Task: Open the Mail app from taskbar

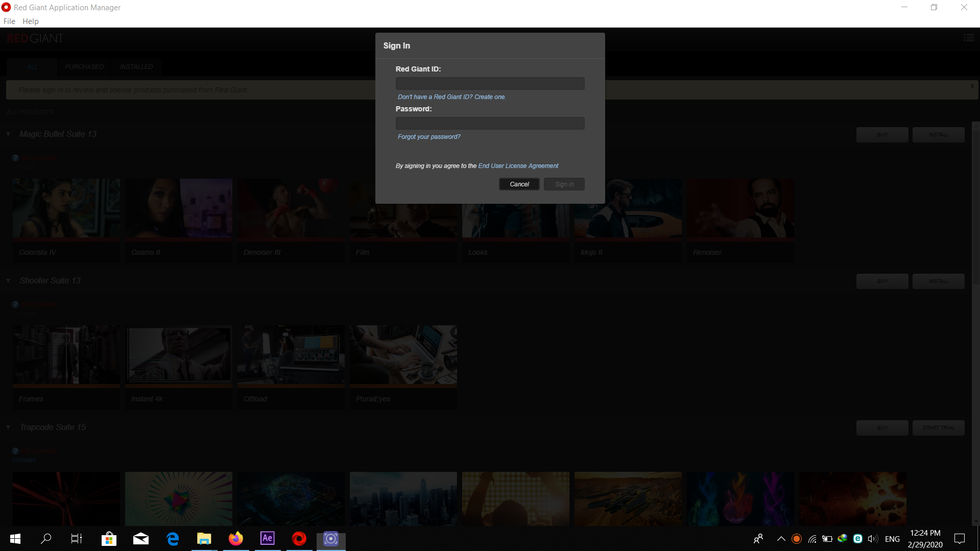Action: 140,539
